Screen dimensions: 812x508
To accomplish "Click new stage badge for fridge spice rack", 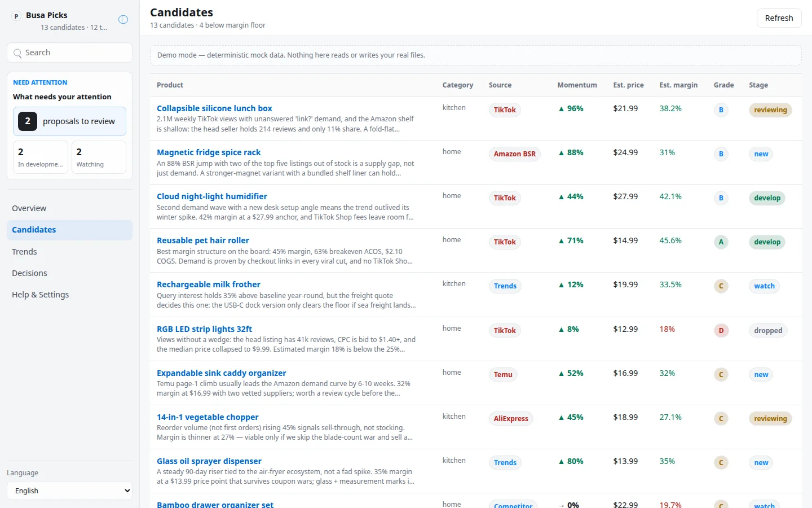I will tap(761, 154).
